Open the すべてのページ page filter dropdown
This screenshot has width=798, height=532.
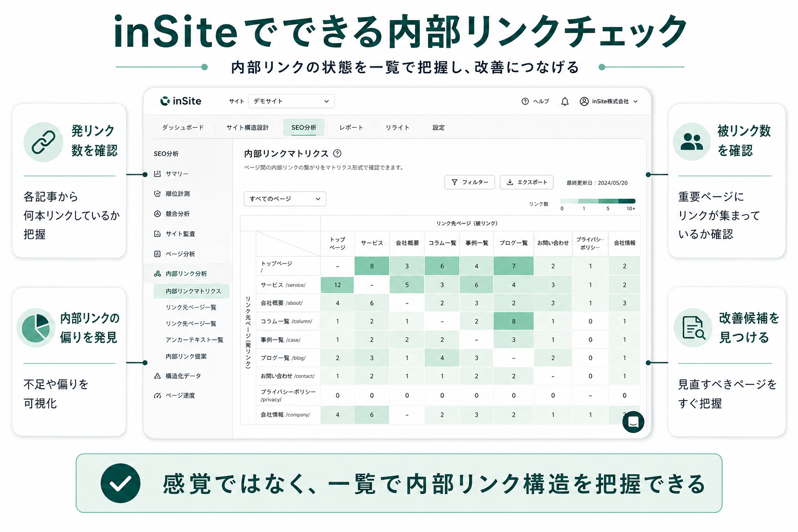coord(285,198)
